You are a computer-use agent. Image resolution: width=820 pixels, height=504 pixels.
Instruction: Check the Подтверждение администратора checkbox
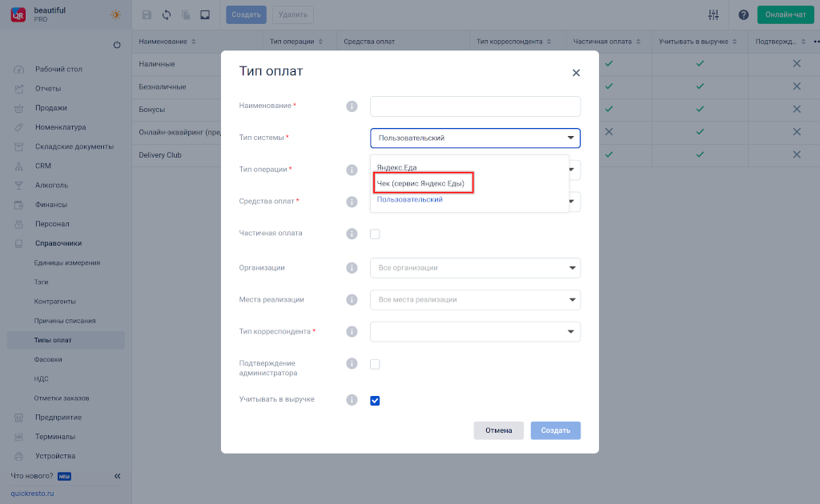point(375,364)
